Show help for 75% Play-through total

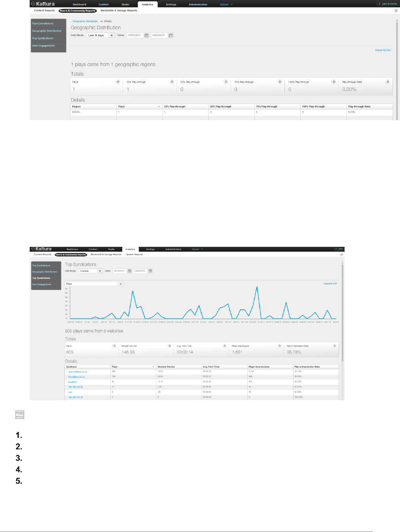(x=280, y=82)
